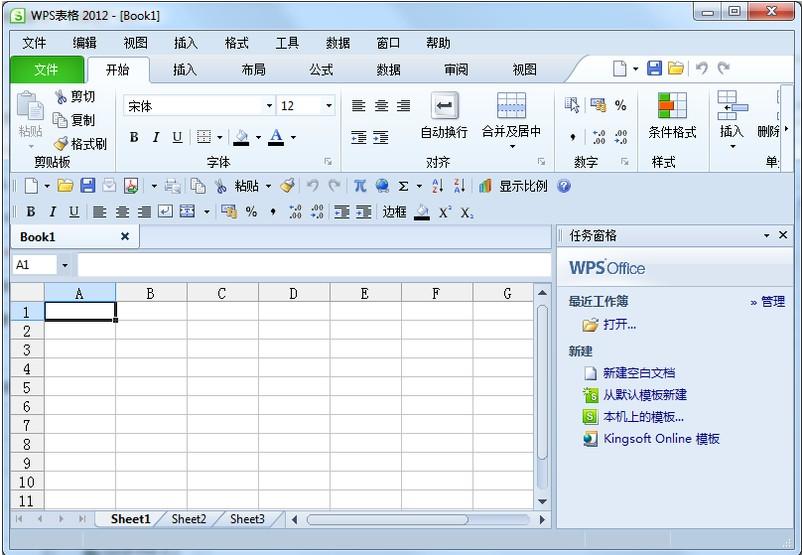Click the sort descending Z-A icon
The width and height of the screenshot is (802, 555).
(x=459, y=186)
